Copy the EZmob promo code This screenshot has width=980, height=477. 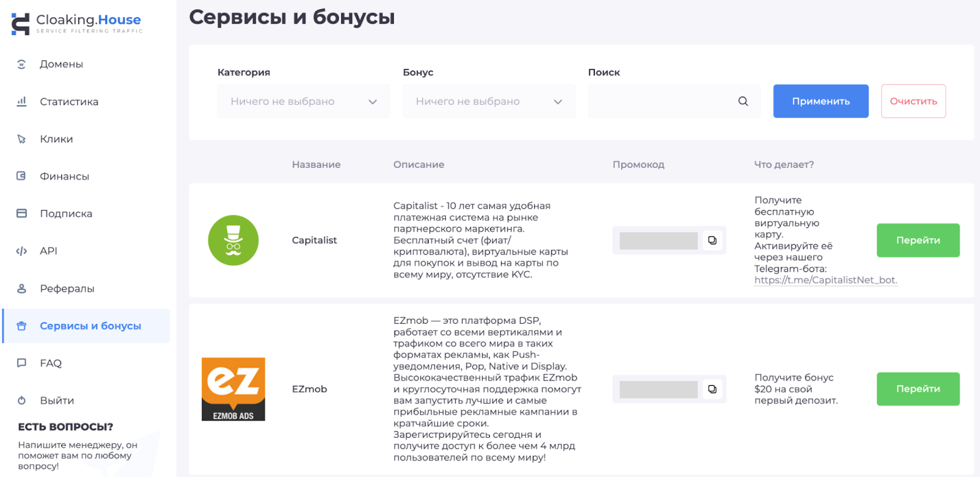(x=712, y=389)
